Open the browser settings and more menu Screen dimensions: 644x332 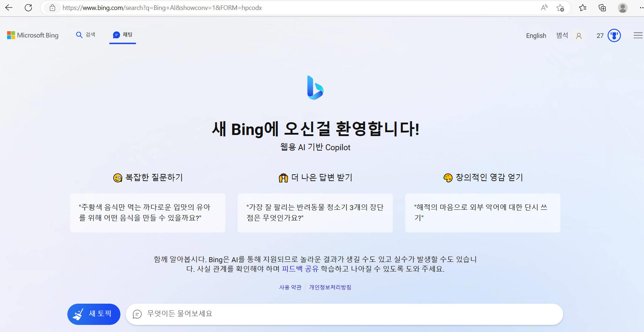(x=641, y=8)
